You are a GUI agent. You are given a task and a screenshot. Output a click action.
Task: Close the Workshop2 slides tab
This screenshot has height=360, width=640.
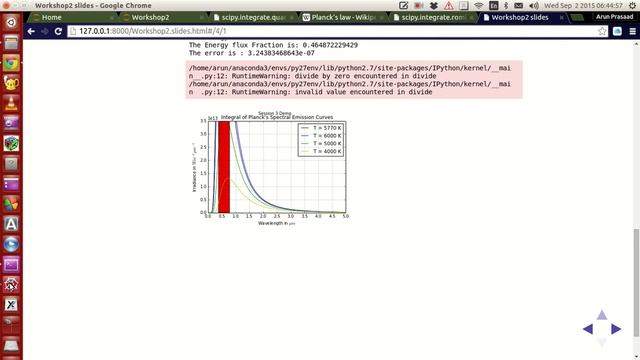click(562, 18)
